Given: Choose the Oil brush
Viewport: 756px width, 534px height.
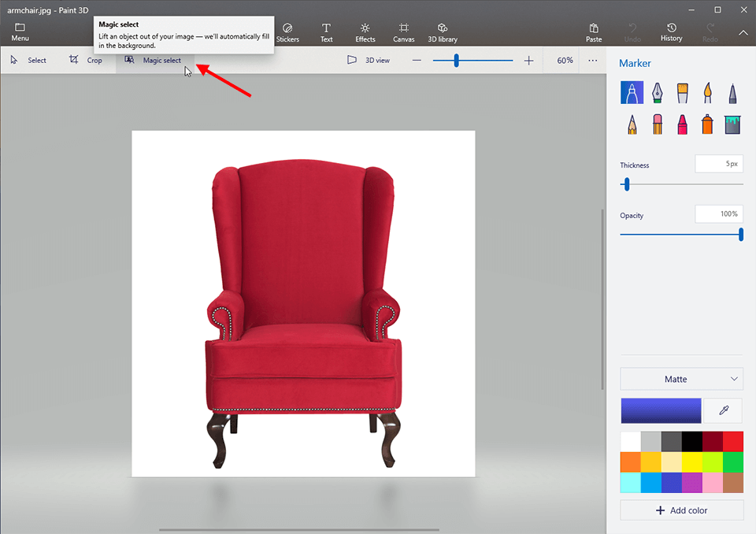Looking at the screenshot, I should 682,92.
